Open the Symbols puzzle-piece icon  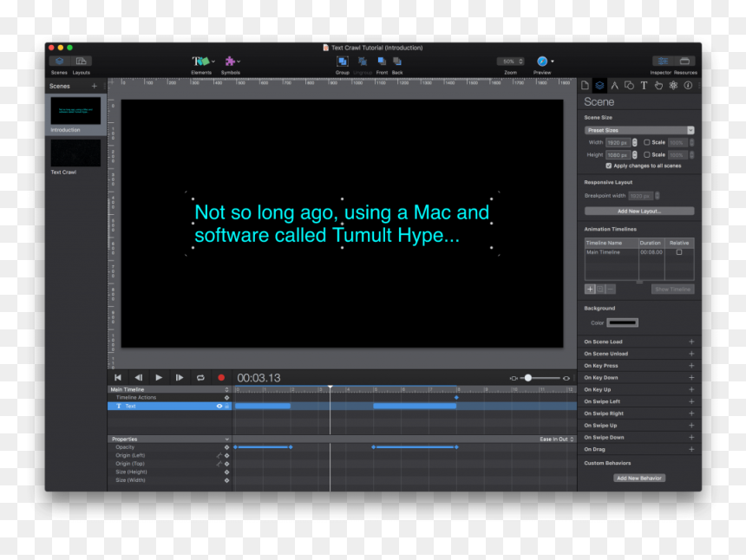coord(230,62)
